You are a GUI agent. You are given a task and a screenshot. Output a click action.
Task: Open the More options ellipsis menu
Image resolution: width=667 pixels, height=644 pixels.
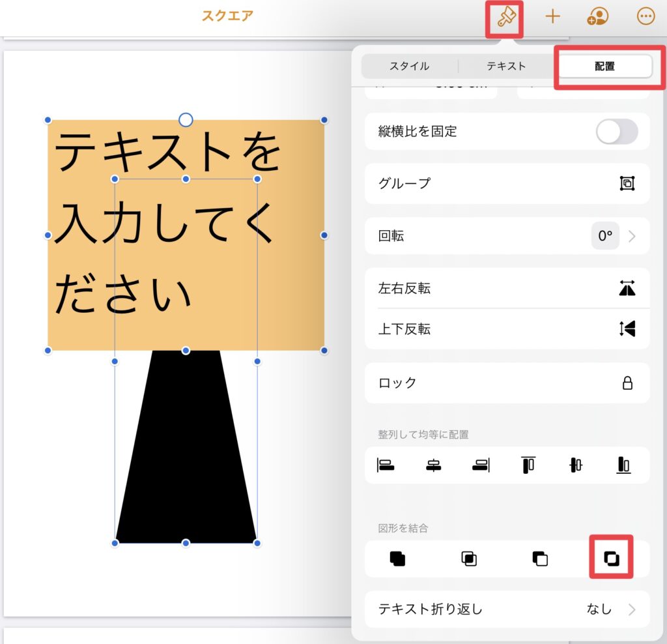[646, 16]
